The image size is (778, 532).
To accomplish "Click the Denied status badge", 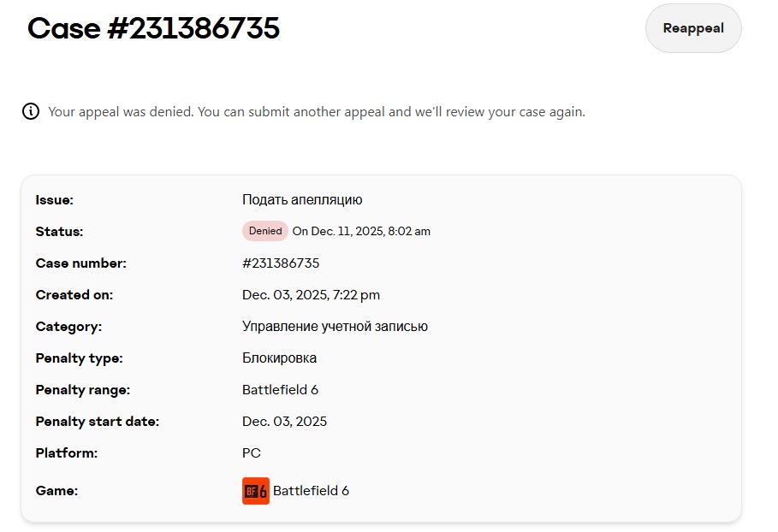I will tap(265, 231).
